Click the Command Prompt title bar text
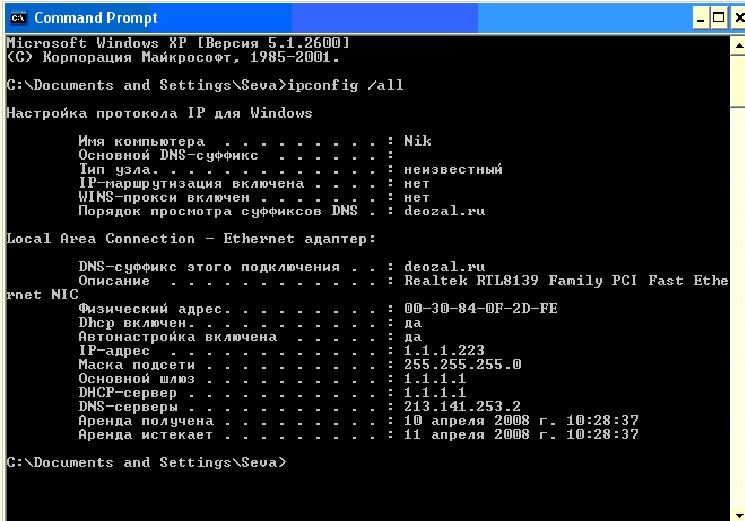The width and height of the screenshot is (745, 521). tap(96, 18)
